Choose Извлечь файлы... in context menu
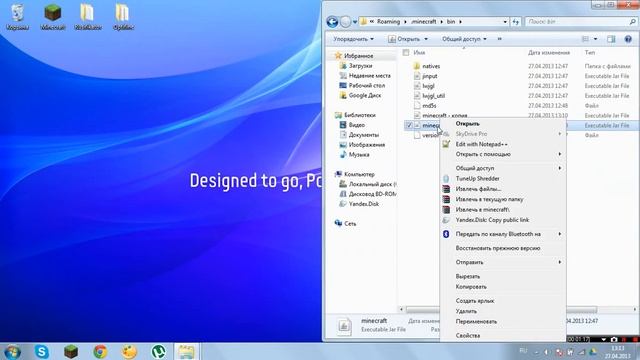Viewport: 640px width, 360px height. pyautogui.click(x=503, y=189)
